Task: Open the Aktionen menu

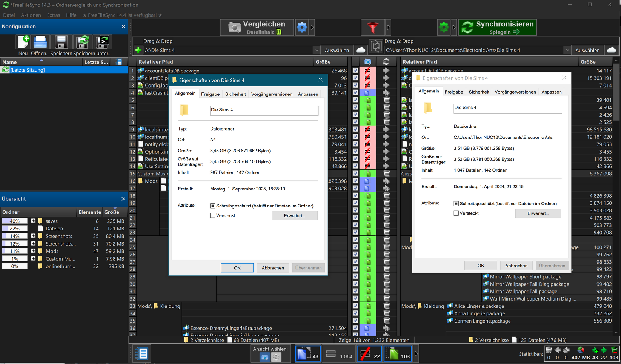Action: (31, 15)
